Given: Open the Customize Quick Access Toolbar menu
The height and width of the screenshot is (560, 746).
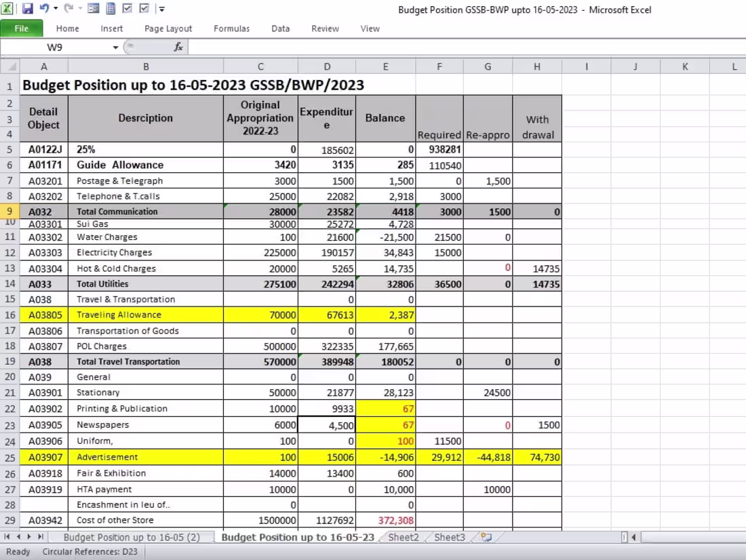Looking at the screenshot, I should [x=162, y=9].
